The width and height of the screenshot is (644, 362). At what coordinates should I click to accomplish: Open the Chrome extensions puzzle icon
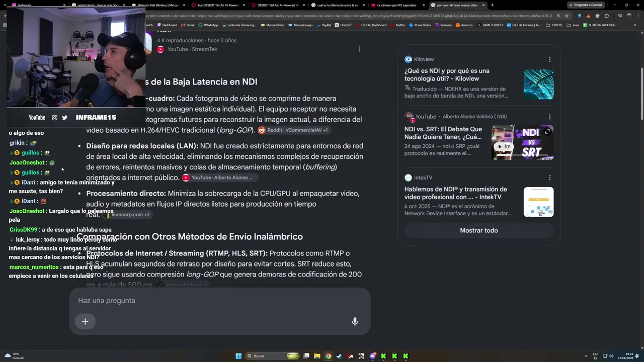pyautogui.click(x=606, y=16)
